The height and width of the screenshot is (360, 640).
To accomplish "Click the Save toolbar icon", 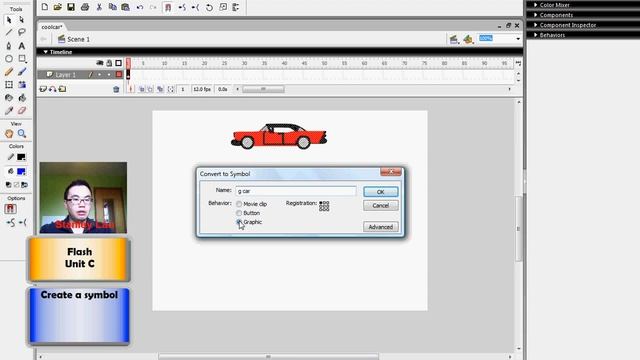I will click(x=71, y=7).
